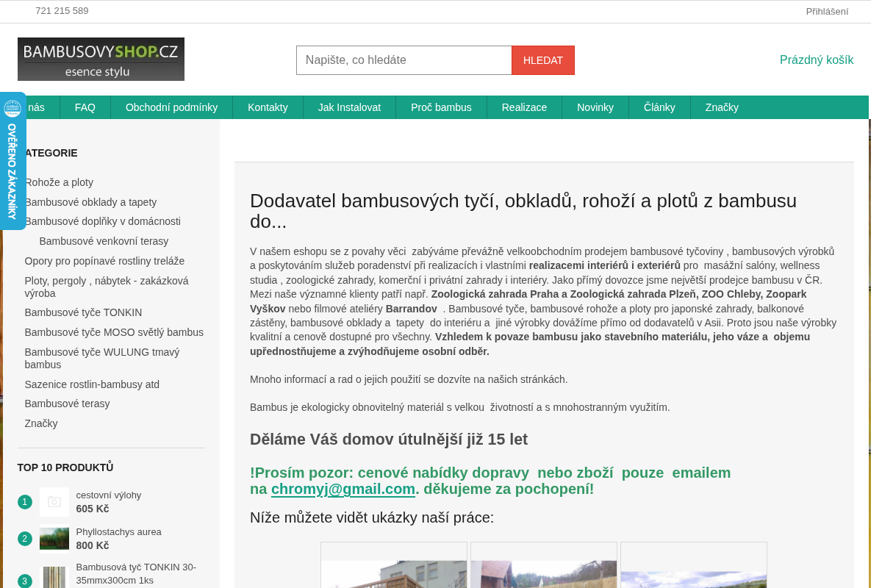The width and height of the screenshot is (882, 588).
Task: Click the cestovní výlohy placeholder image
Action: (x=54, y=502)
